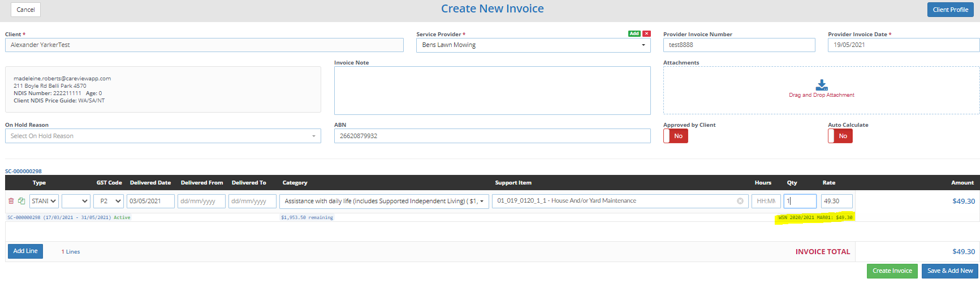
Task: Click the service agreement Active status line
Action: (69, 217)
